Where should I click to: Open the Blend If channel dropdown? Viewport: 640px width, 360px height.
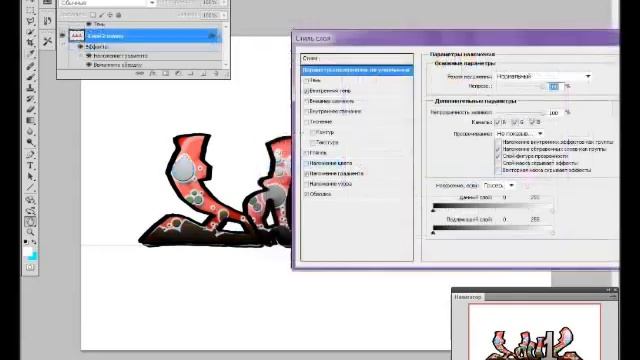pyautogui.click(x=499, y=186)
